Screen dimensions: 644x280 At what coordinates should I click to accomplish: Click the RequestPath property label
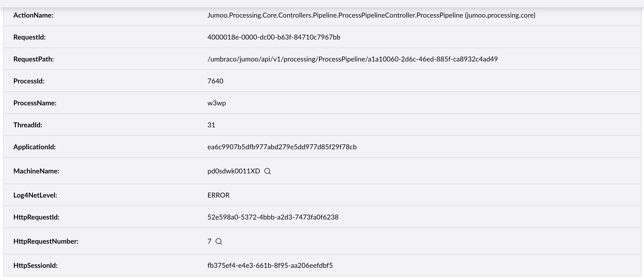[33, 59]
